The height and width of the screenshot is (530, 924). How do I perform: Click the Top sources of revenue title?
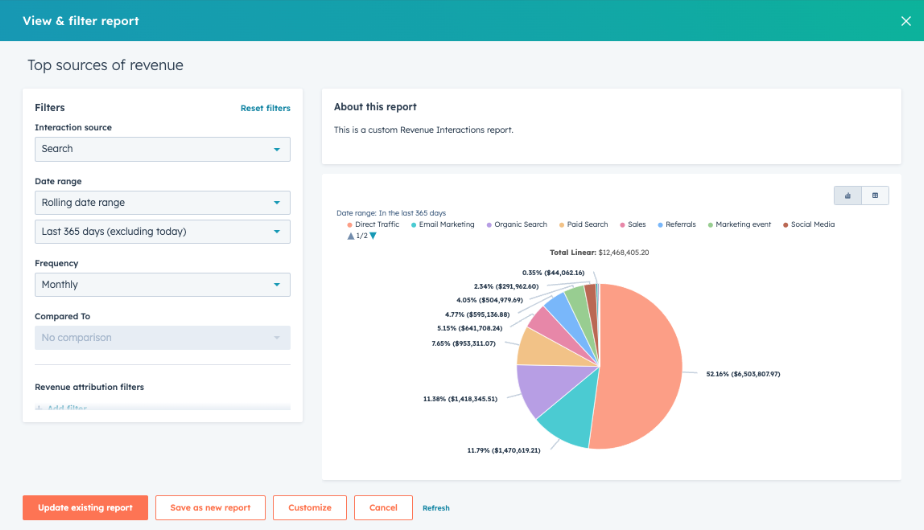click(x=105, y=65)
